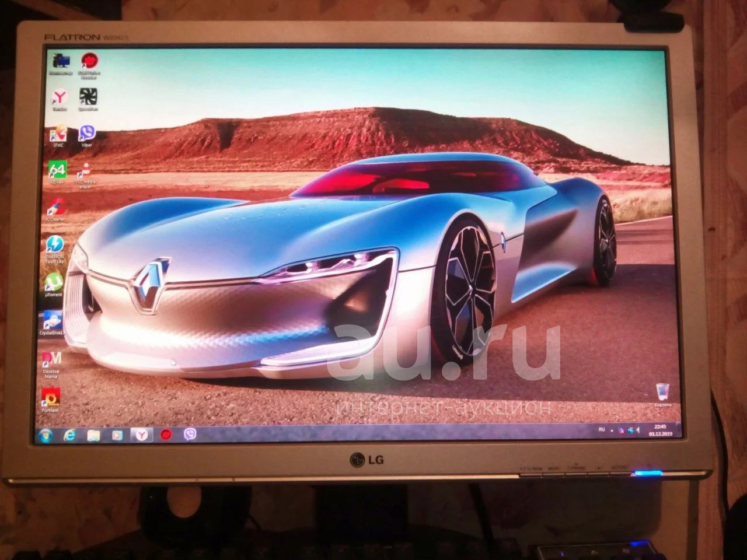Open the network tray icon
747x560 pixels.
[x=630, y=431]
